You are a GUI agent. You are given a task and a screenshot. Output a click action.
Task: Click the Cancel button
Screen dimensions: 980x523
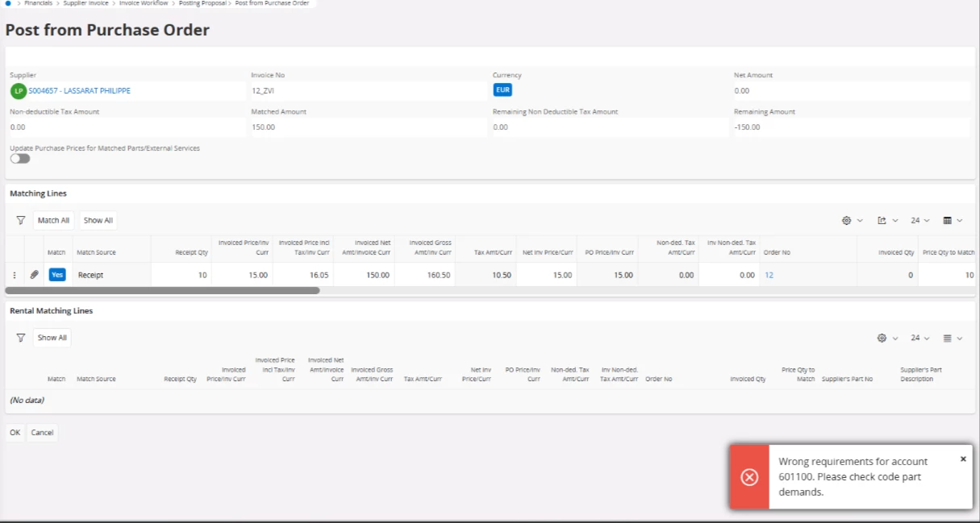point(42,433)
